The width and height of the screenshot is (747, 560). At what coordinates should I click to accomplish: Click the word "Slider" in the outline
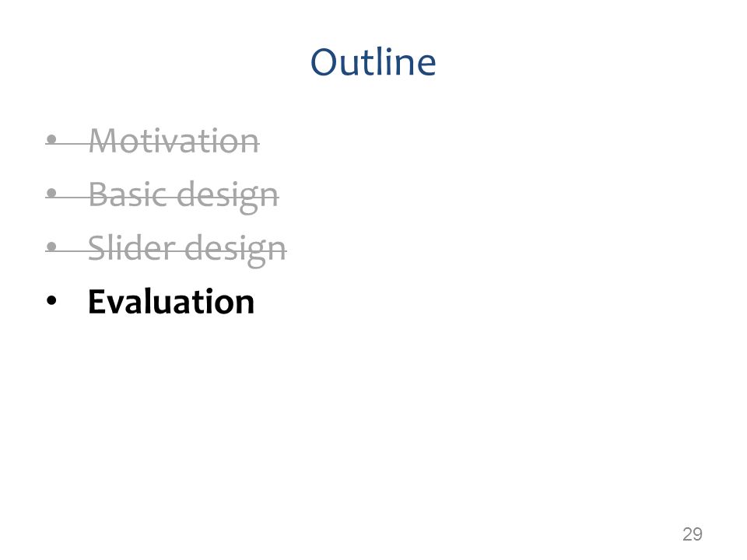click(x=131, y=247)
